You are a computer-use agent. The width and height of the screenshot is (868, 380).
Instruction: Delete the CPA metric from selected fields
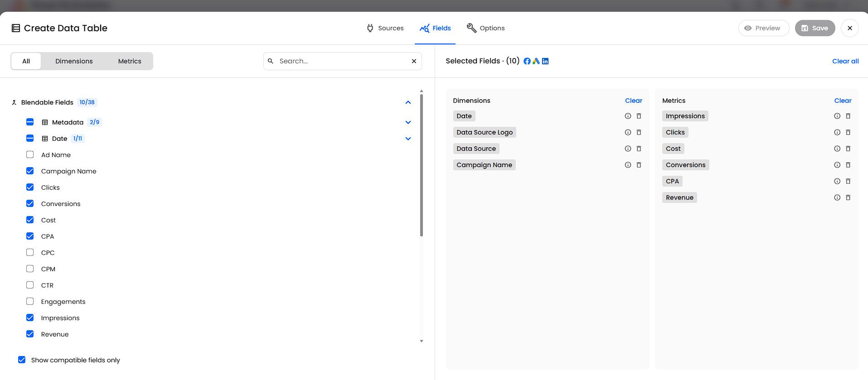[848, 181]
